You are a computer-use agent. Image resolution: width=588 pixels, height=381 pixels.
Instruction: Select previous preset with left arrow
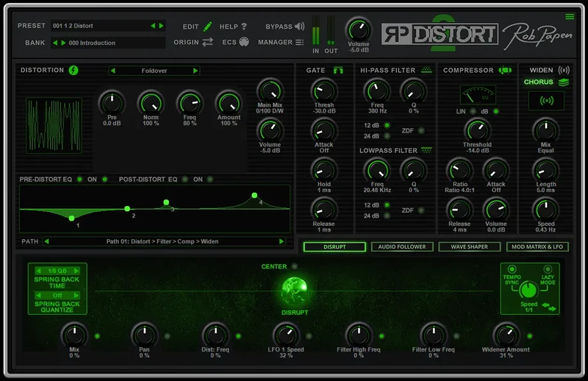pos(153,26)
